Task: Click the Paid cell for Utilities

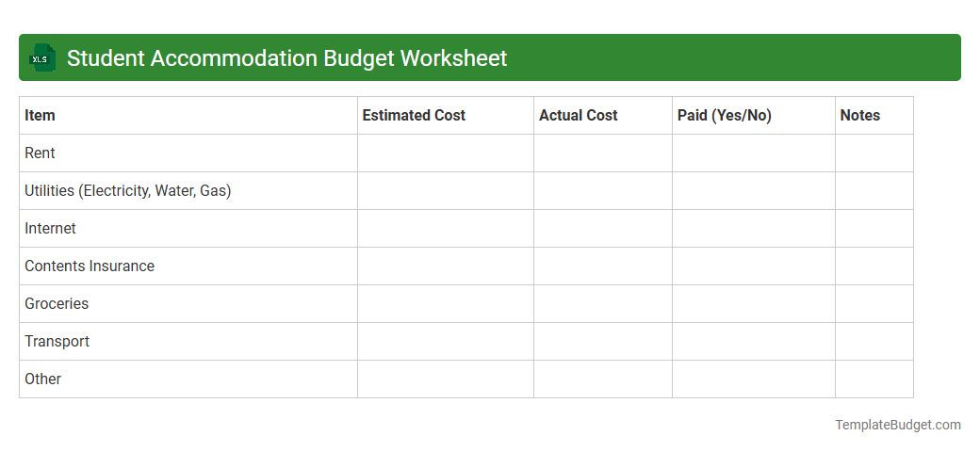Action: coord(754,191)
